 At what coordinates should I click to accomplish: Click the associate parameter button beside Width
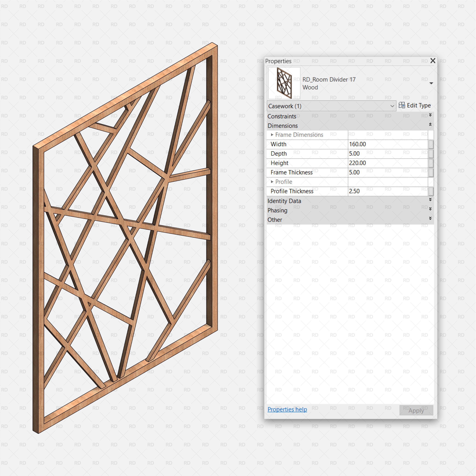click(431, 144)
